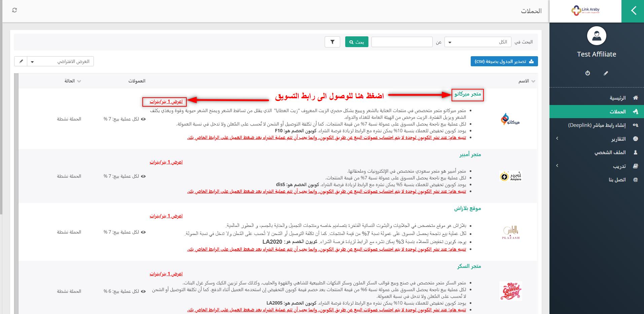Screen dimensions: 644x314
Task: Open the متجر أمبير campaign link
Action: (470, 155)
